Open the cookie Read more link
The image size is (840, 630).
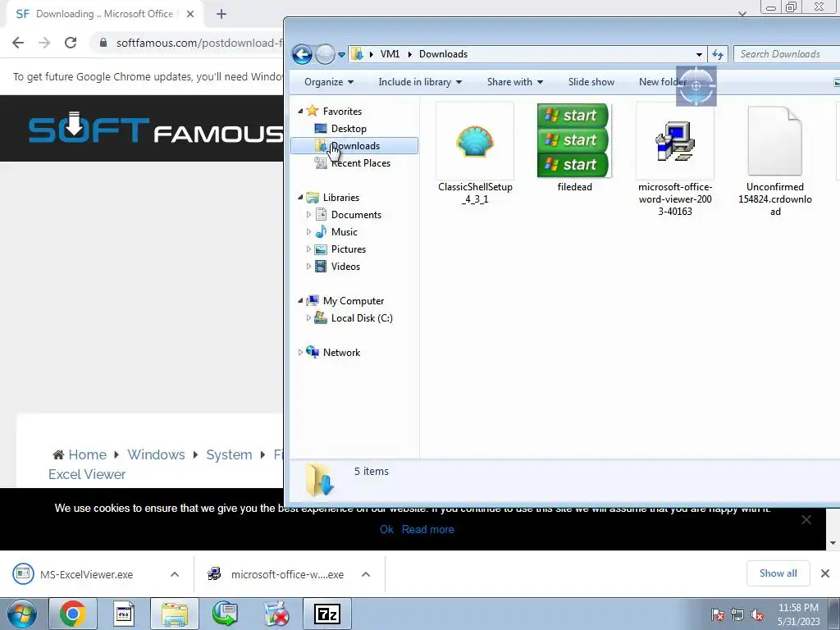[427, 529]
